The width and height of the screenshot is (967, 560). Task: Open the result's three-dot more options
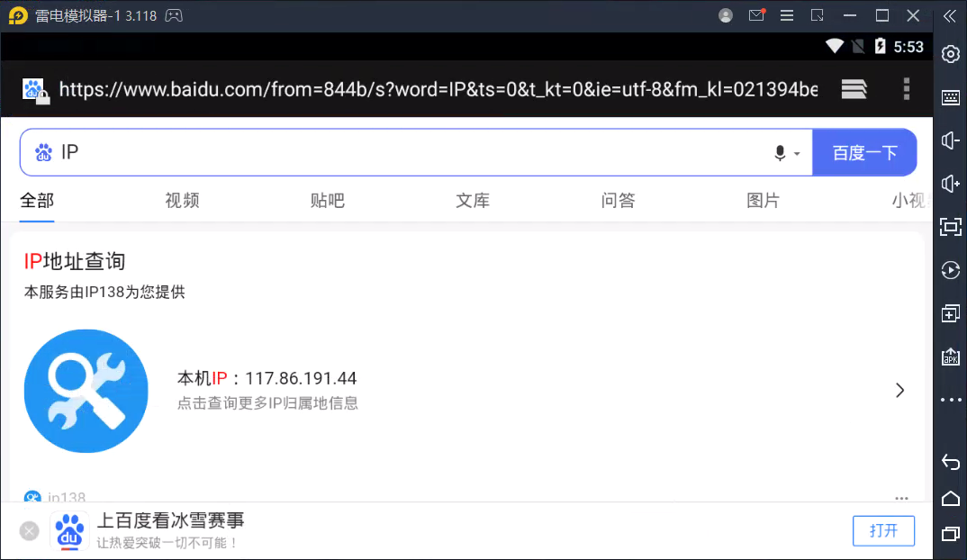pos(901,498)
